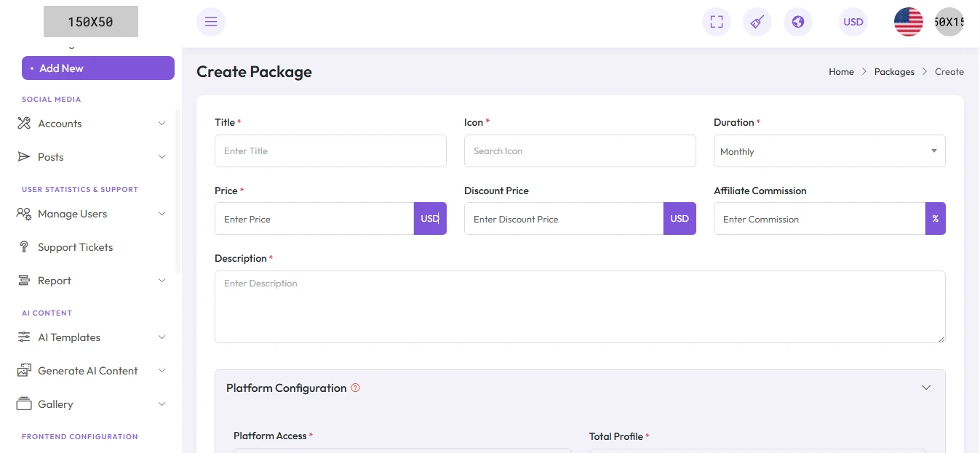Click the Support Tickets question icon
Image resolution: width=980 pixels, height=453 pixels.
pos(24,247)
